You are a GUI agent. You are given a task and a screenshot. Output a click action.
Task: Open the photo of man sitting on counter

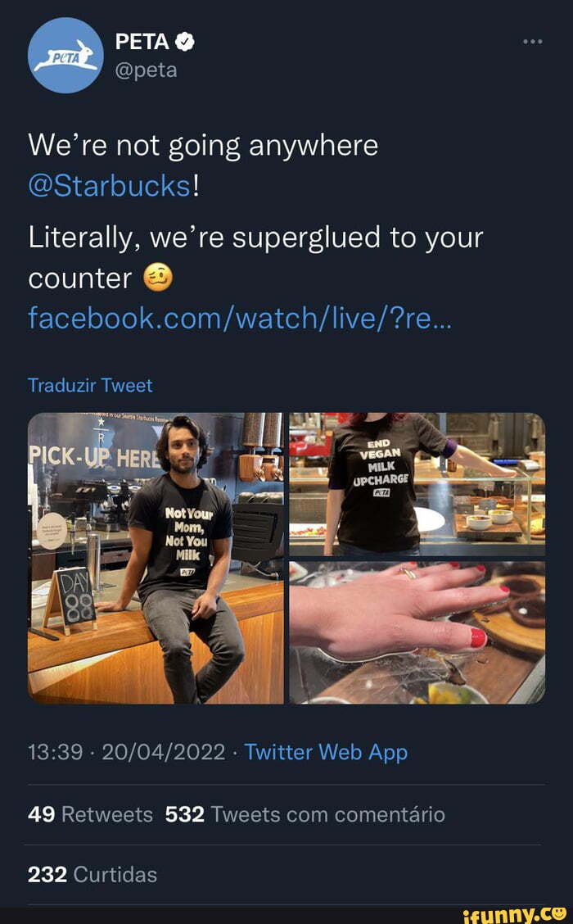tap(156, 557)
